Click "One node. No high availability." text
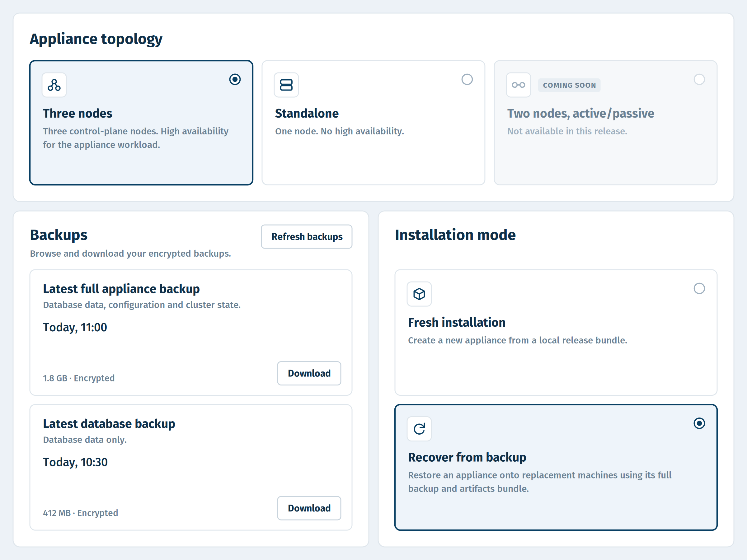The width and height of the screenshot is (747, 560). click(x=339, y=131)
